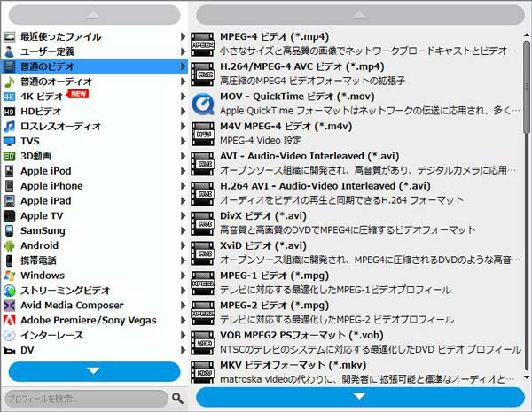Expand the DV submenu arrow
The image size is (532, 412).
click(183, 350)
